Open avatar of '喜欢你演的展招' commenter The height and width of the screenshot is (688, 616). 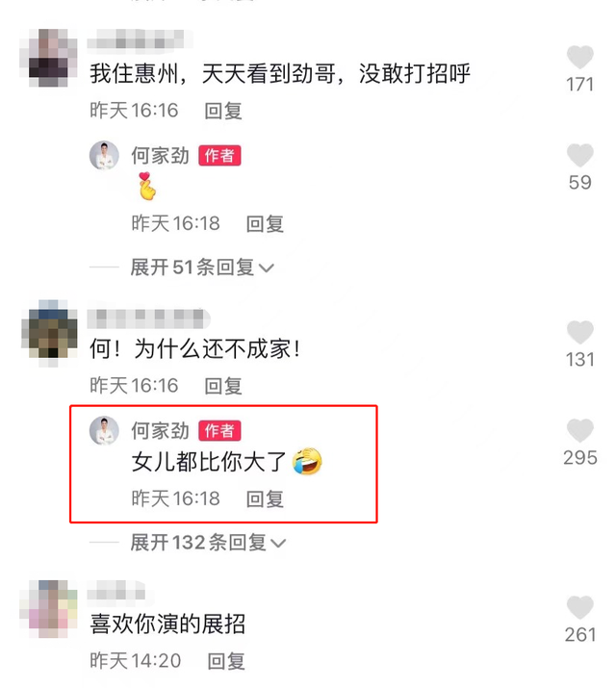pos(49,609)
